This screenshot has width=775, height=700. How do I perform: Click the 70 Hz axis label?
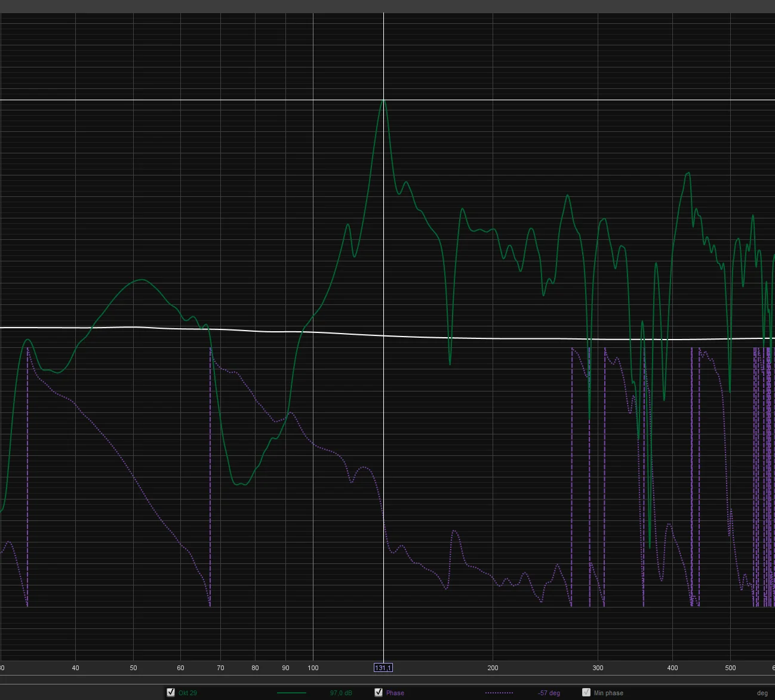pos(220,668)
